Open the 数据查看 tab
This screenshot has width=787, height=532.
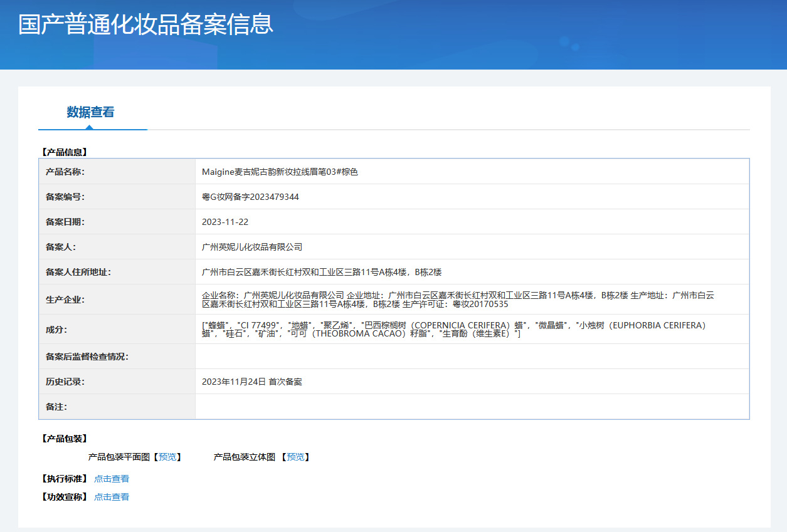point(91,112)
